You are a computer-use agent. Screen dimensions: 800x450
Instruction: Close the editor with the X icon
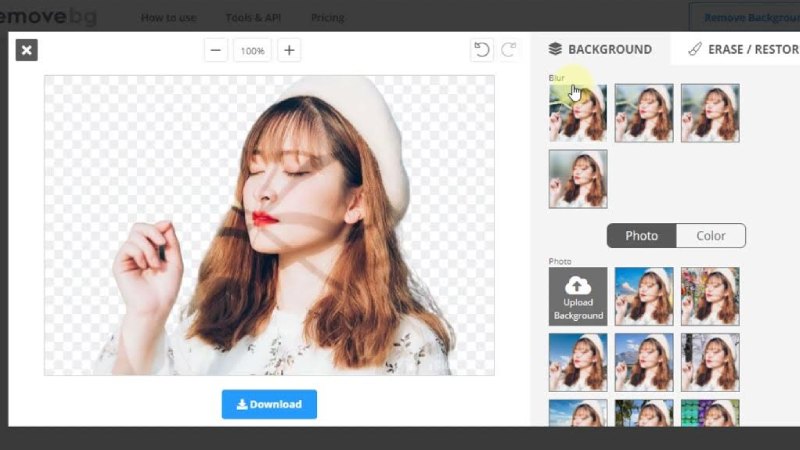[x=26, y=50]
